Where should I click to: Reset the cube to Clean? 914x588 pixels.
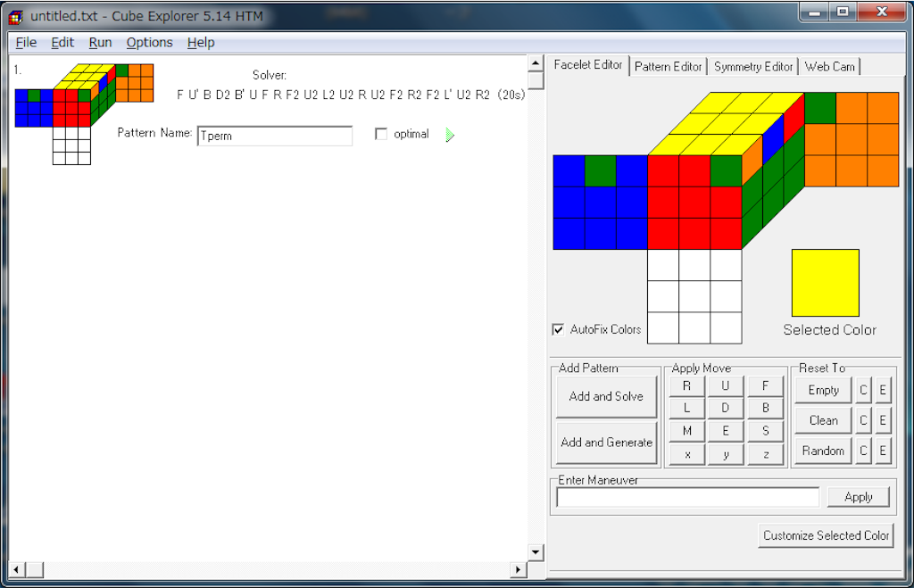(x=823, y=420)
